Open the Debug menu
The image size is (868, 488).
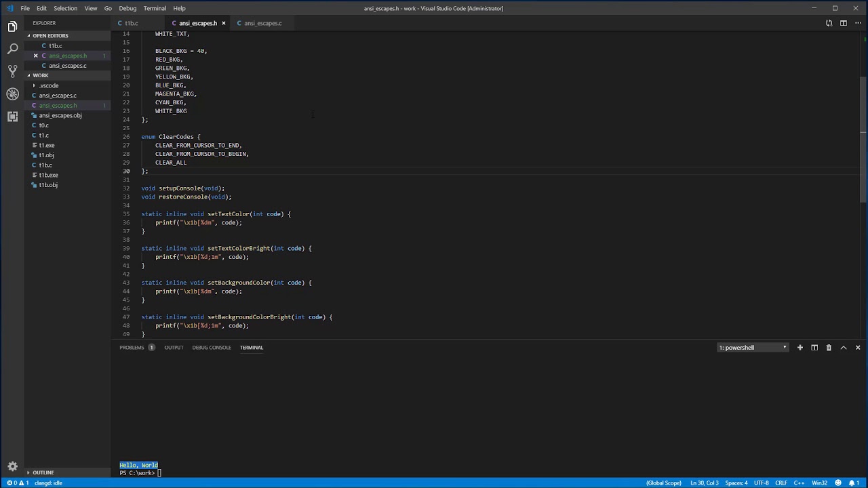[127, 8]
